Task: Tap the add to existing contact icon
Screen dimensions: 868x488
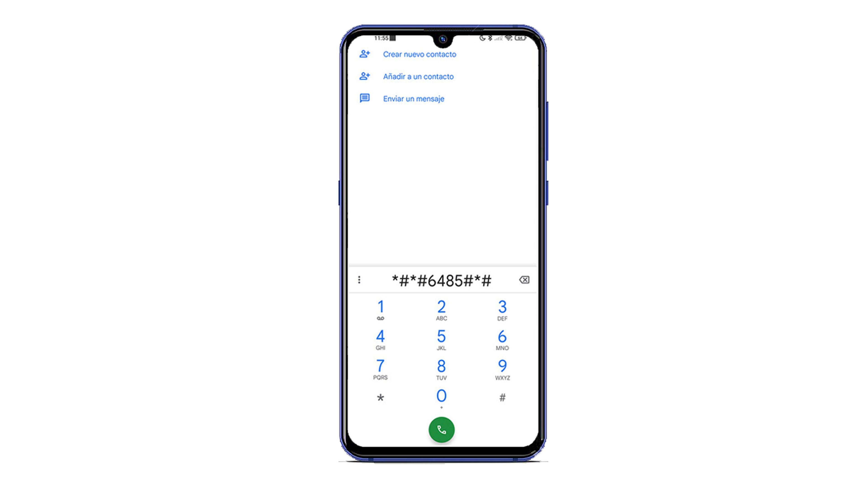Action: 364,76
